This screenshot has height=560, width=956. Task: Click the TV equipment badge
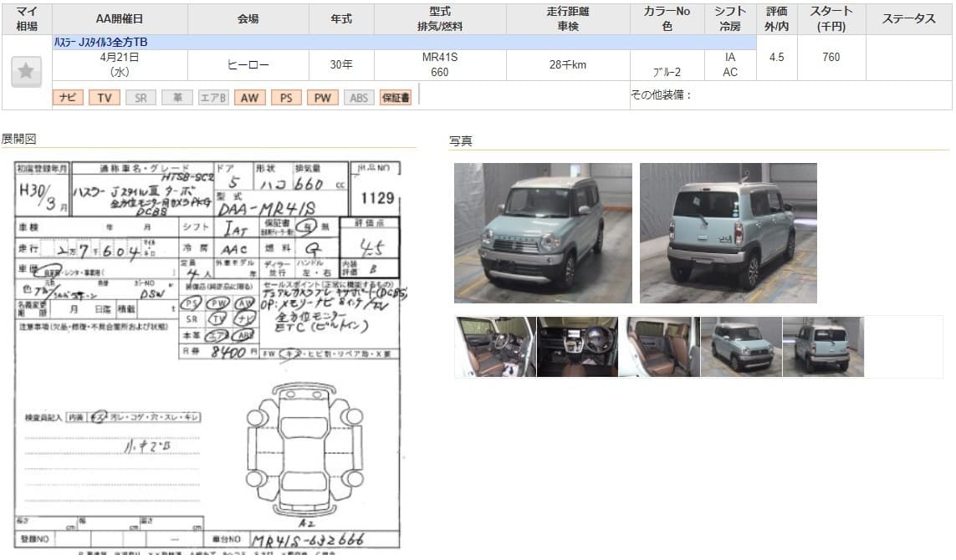click(104, 98)
